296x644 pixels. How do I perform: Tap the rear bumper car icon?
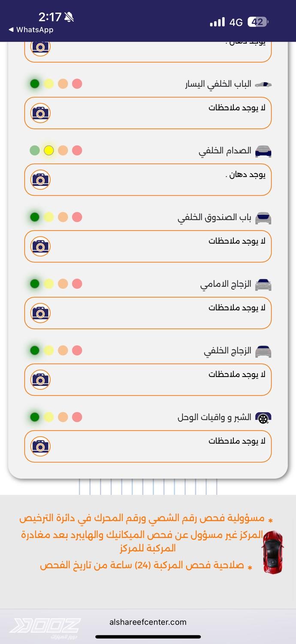point(263,151)
